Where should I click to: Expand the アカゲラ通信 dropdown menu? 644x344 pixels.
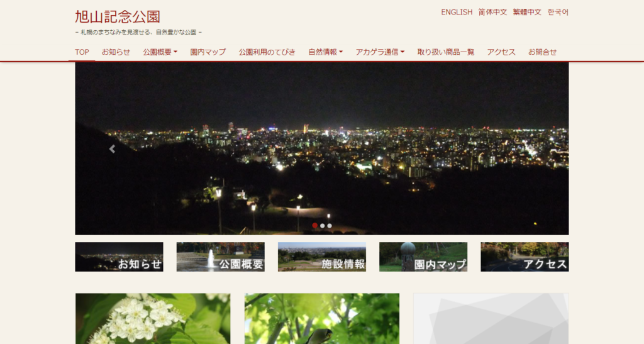(x=380, y=52)
